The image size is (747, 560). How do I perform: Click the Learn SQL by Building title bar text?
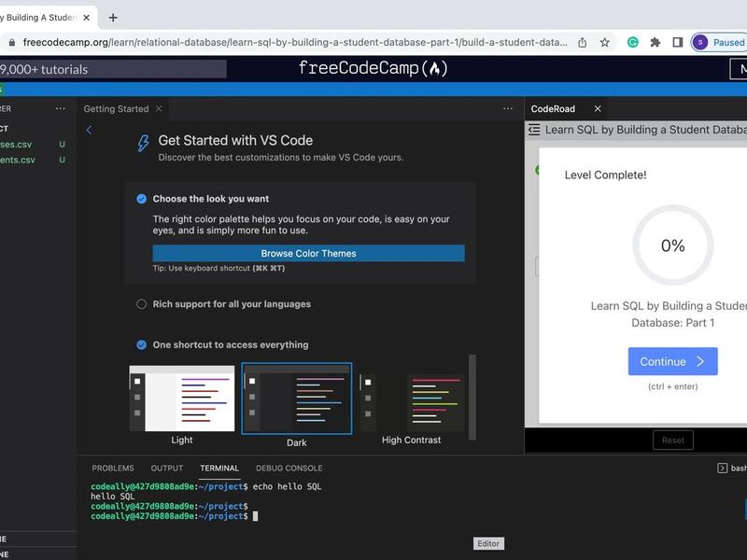coord(646,130)
